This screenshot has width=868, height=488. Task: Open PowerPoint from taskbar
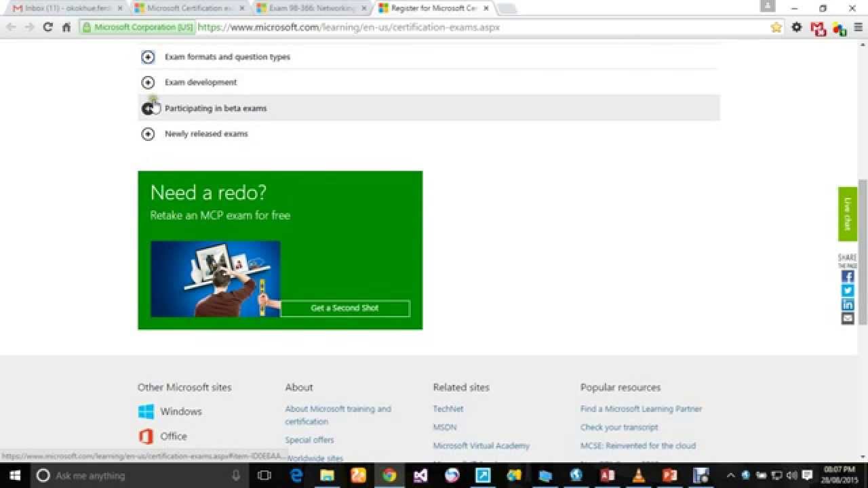point(669,475)
